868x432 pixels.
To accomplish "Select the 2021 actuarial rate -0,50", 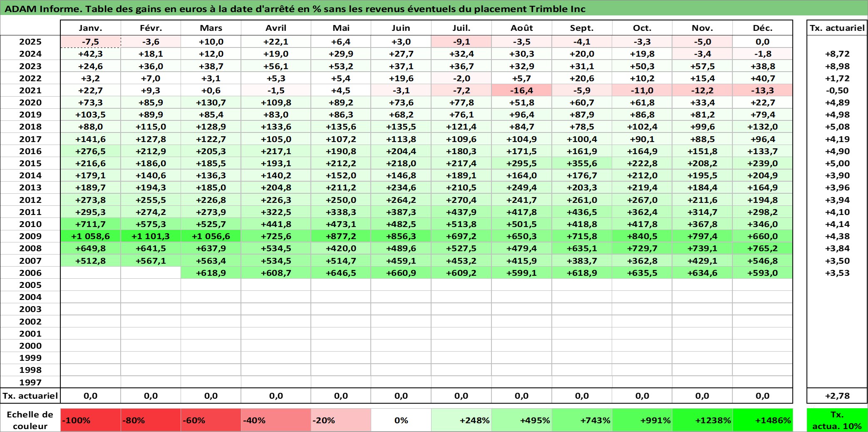I will (x=837, y=90).
